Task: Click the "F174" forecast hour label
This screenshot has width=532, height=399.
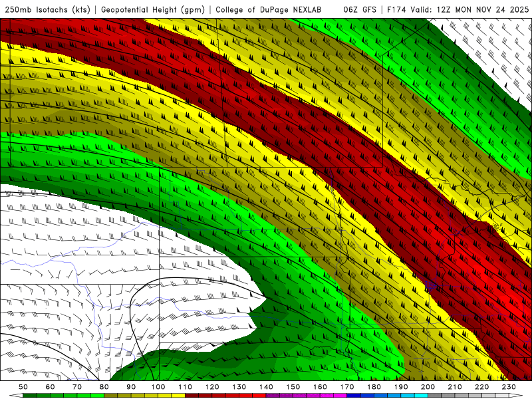Action: coord(396,9)
